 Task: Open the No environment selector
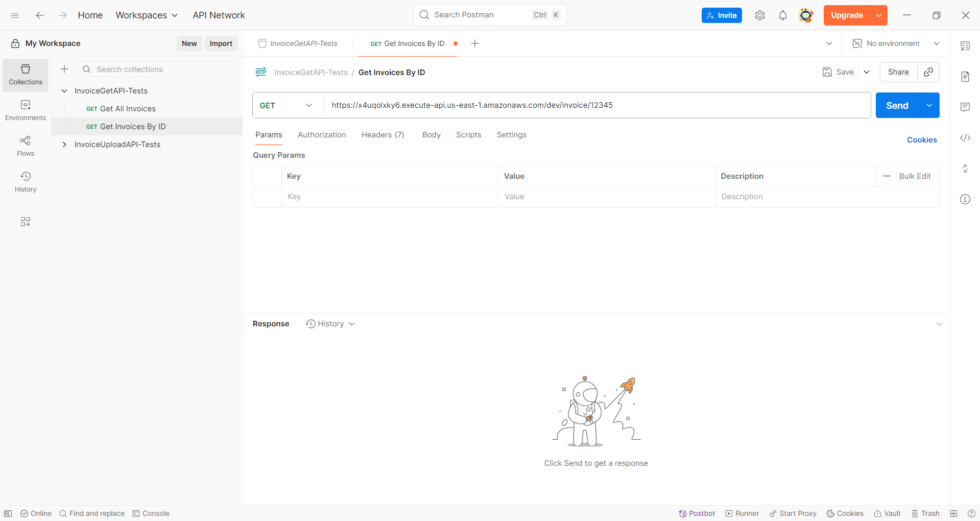tap(893, 43)
